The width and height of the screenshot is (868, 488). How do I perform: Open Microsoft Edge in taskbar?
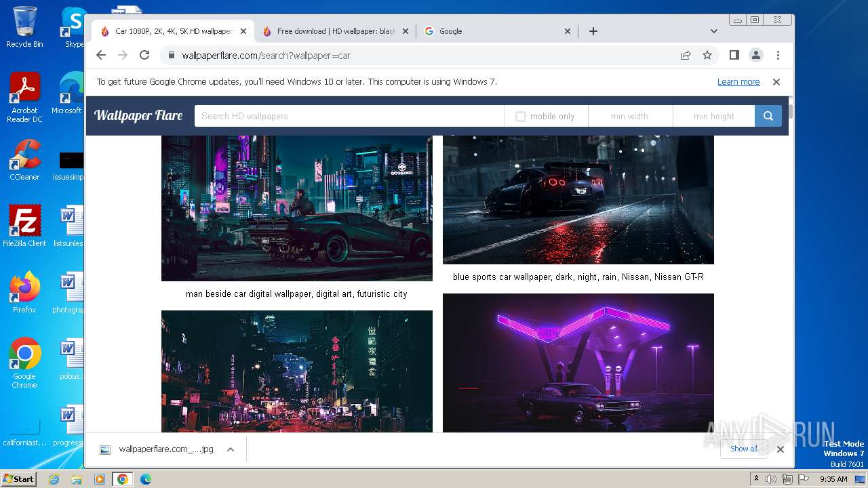coord(145,479)
